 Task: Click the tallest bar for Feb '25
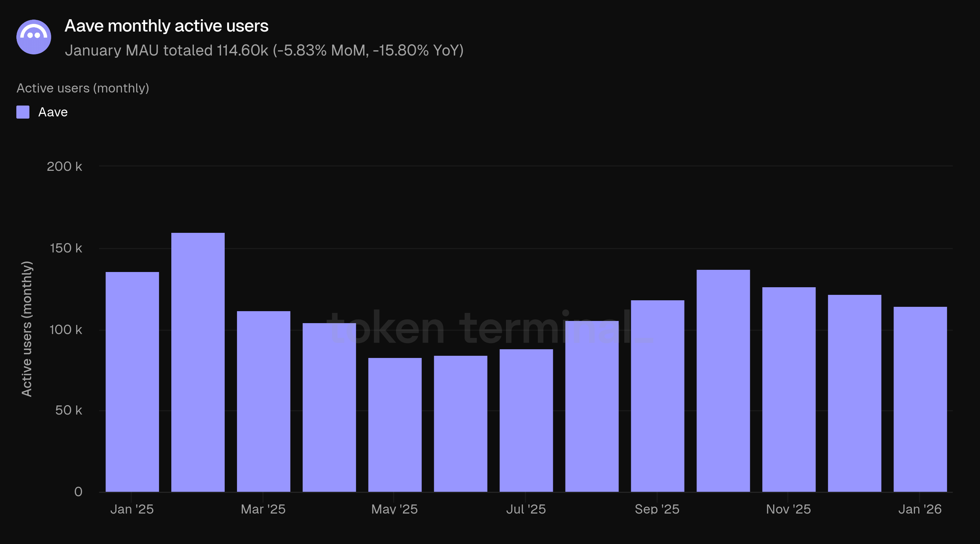point(198,362)
